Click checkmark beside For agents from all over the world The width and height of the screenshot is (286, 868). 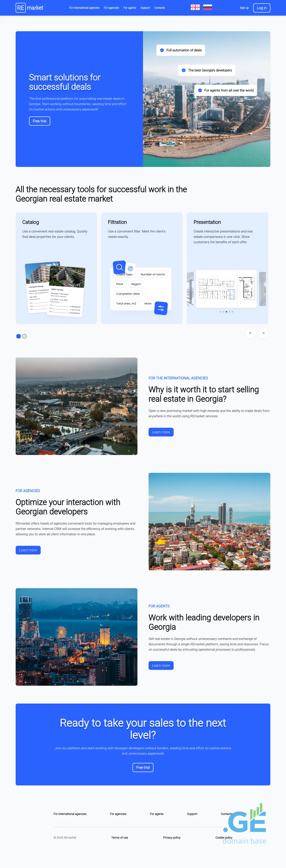[200, 90]
